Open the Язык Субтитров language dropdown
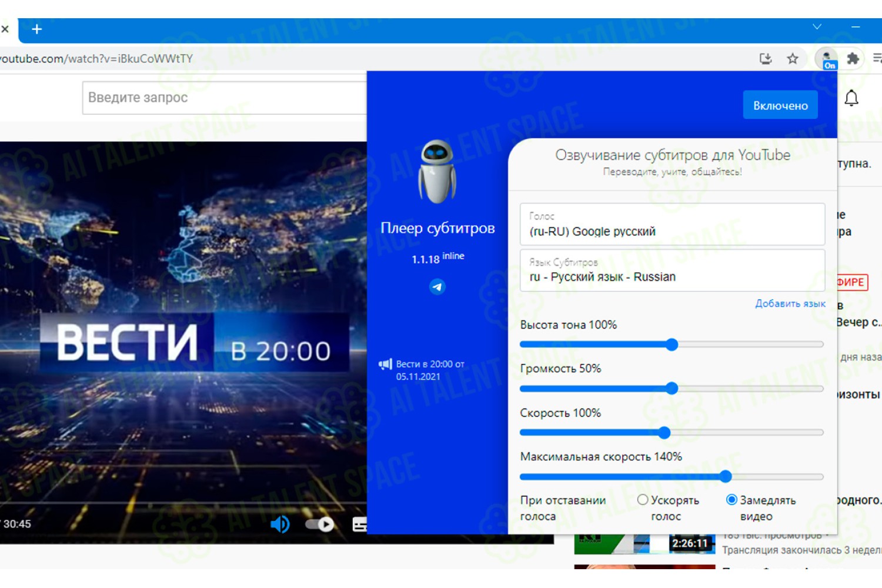The height and width of the screenshot is (588, 882). (672, 270)
